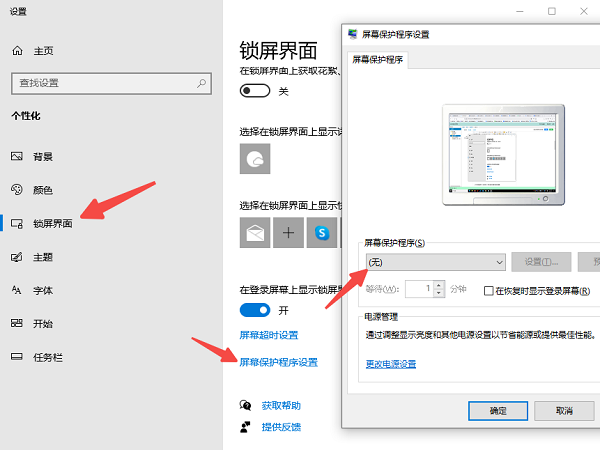This screenshot has height=450, width=600.
Task: Select the 颜色 palette icon
Action: pyautogui.click(x=16, y=189)
